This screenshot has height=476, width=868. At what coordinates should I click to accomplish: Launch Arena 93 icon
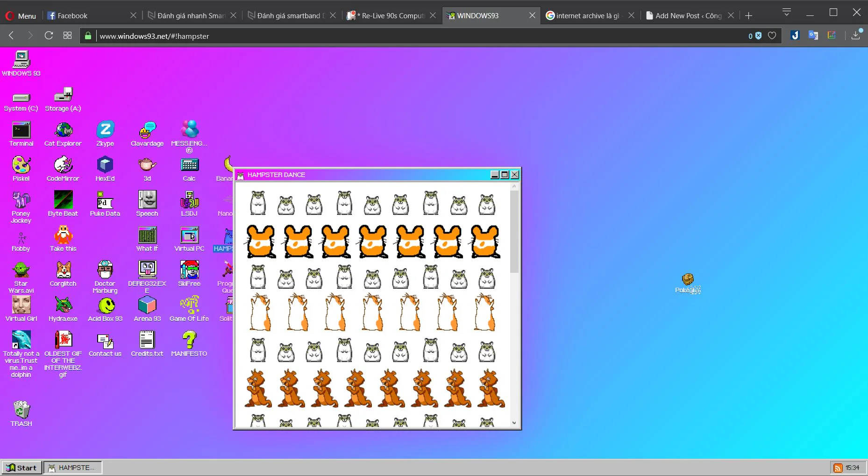click(147, 309)
